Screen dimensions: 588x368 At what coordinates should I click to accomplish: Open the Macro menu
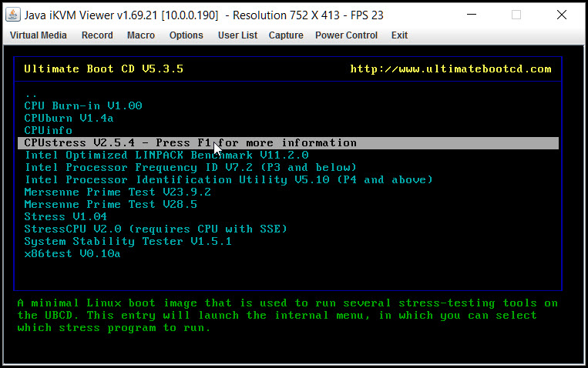click(140, 35)
